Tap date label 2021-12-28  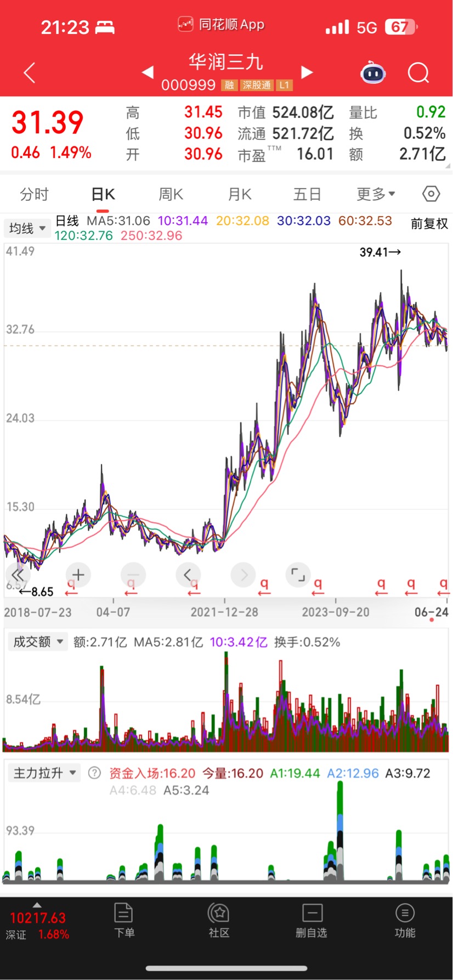coord(224,612)
